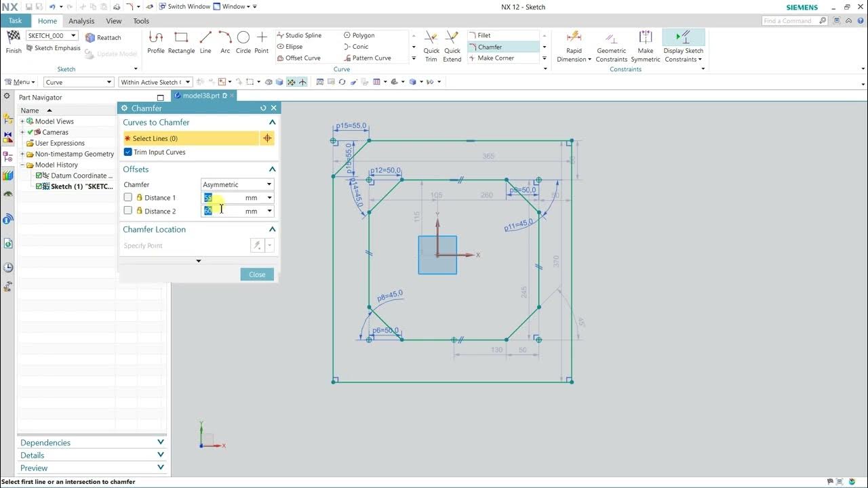This screenshot has width=868, height=488.
Task: Expand the Model Views tree node
Action: [x=22, y=121]
